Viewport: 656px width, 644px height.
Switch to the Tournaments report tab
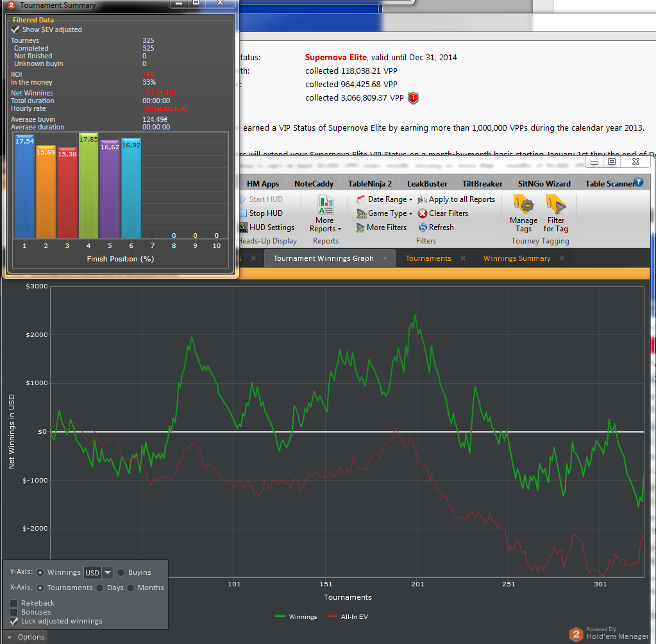click(x=428, y=258)
